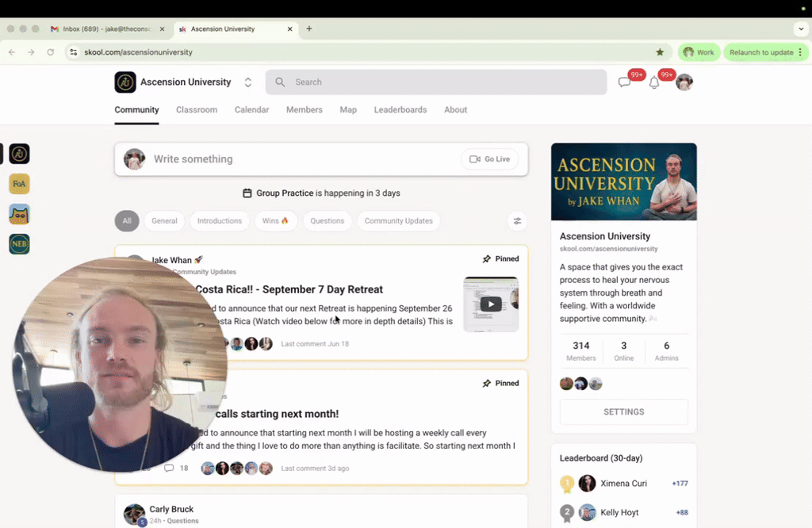The height and width of the screenshot is (528, 812).
Task: Close the Gmail Inbox browser tab
Action: tap(162, 29)
